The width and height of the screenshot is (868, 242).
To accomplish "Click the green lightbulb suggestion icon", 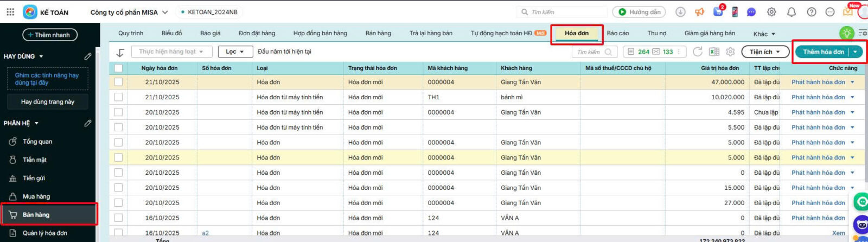I will 846,33.
